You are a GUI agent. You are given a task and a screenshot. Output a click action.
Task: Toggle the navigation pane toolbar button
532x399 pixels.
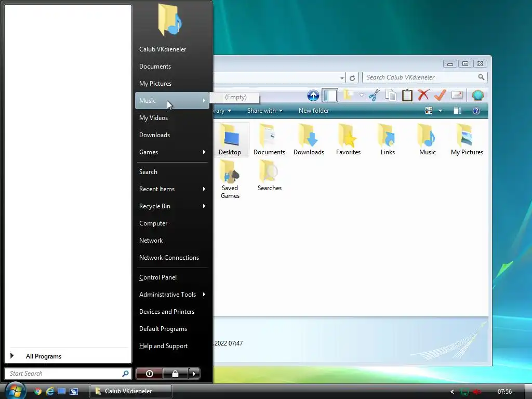pyautogui.click(x=330, y=96)
